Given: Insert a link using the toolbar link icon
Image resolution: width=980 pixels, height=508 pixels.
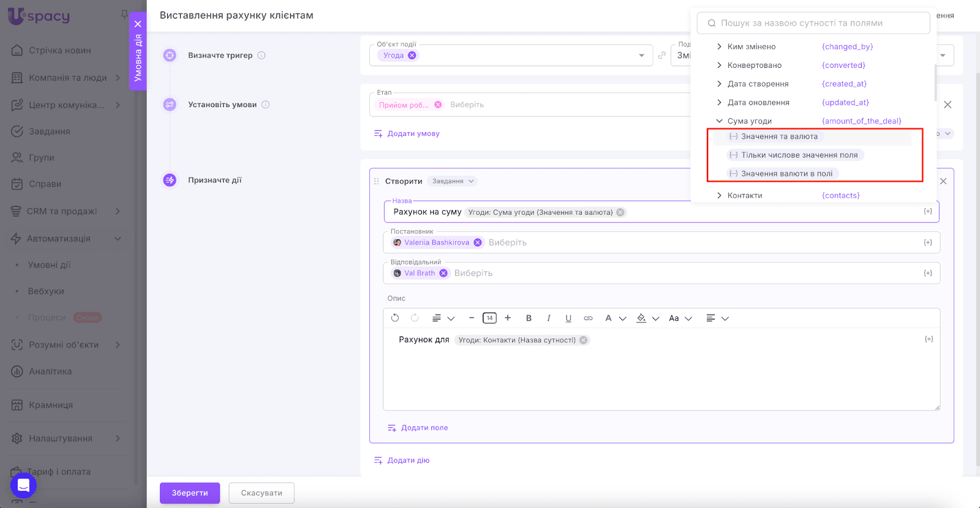Looking at the screenshot, I should click(x=588, y=318).
